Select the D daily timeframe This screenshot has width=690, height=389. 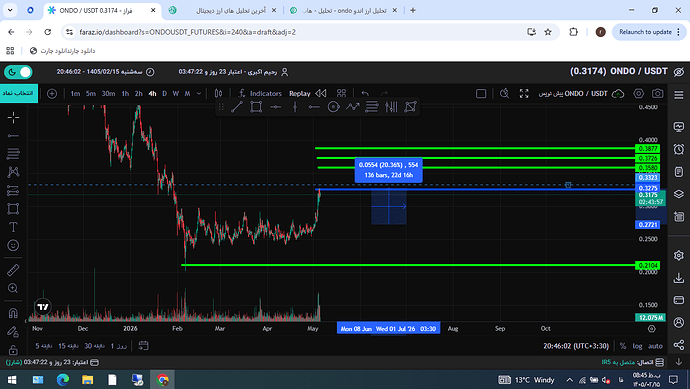coord(165,94)
